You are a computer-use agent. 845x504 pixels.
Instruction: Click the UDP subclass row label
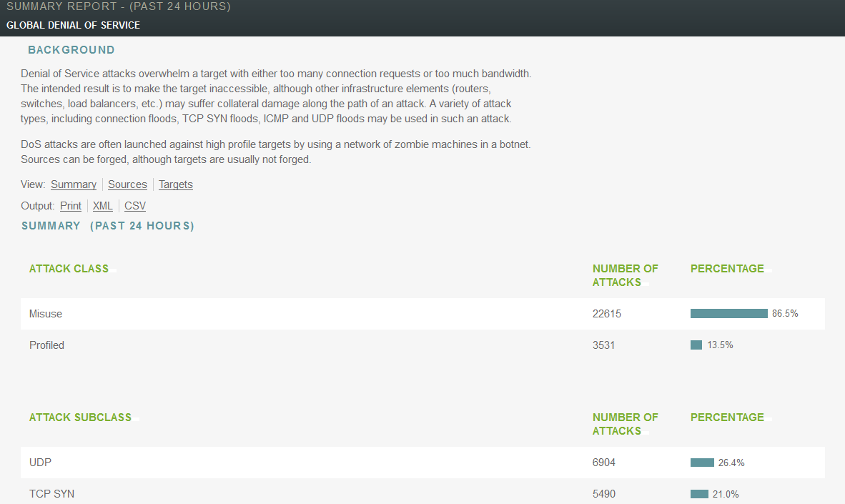pos(40,463)
